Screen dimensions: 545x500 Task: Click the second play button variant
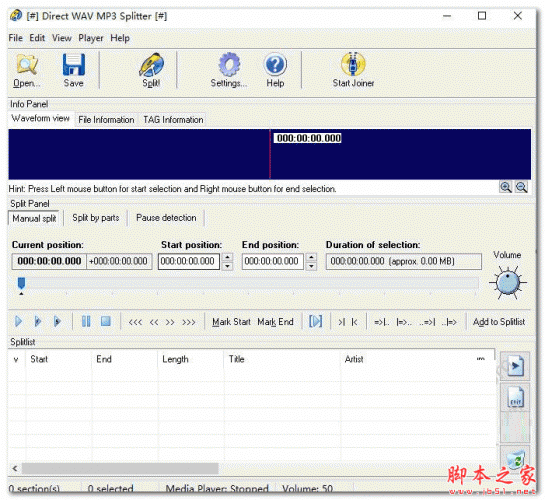coord(38,321)
